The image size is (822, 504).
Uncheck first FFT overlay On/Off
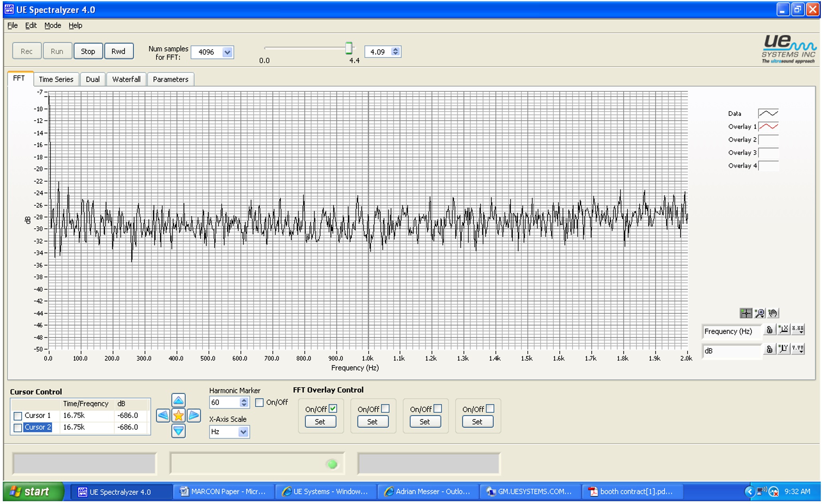tap(333, 409)
